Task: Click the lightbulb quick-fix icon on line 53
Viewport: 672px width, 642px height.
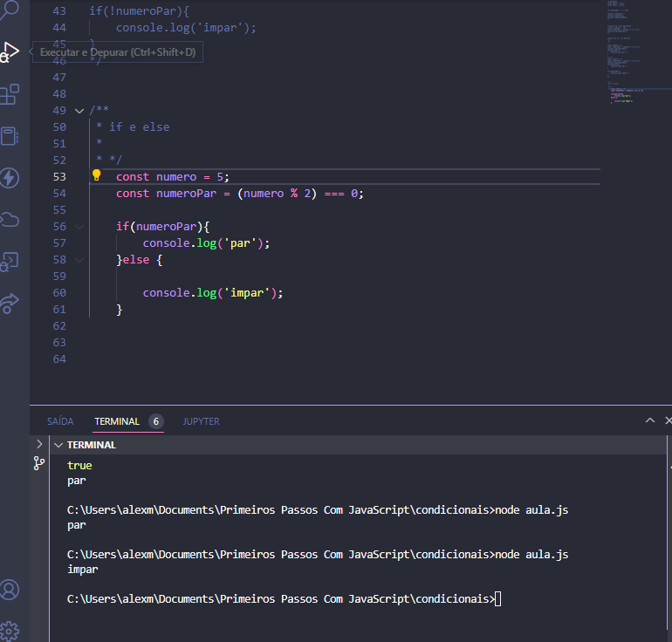Action: click(x=96, y=175)
